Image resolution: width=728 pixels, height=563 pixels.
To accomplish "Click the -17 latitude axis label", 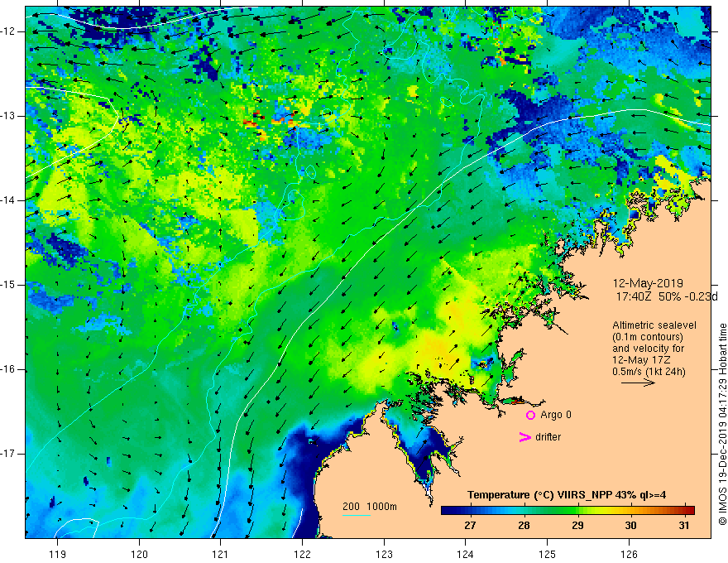I will [8, 454].
